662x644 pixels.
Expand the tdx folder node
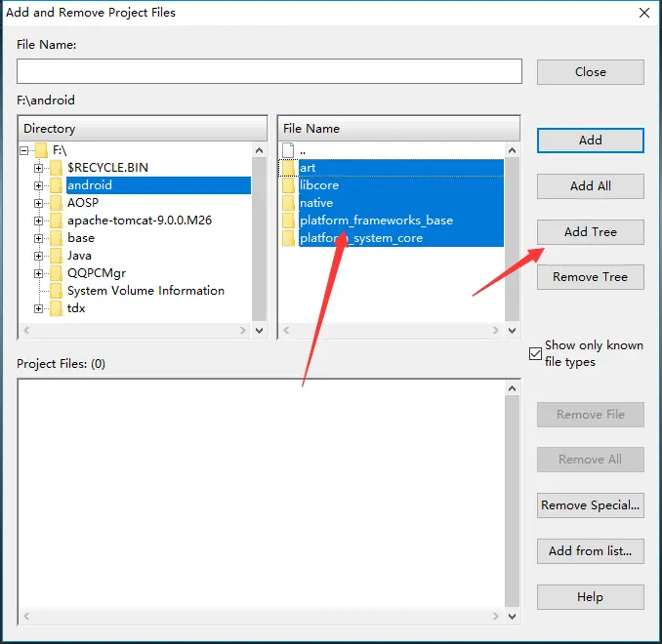point(38,308)
